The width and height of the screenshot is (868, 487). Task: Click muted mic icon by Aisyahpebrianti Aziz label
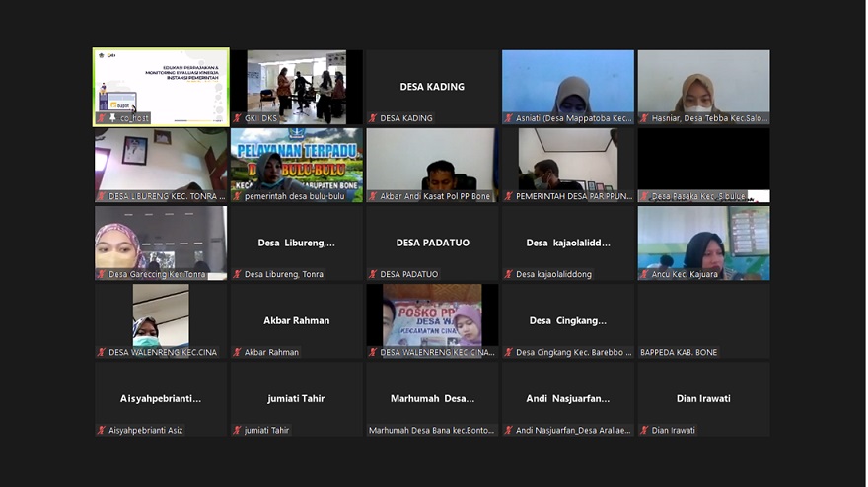[101, 430]
